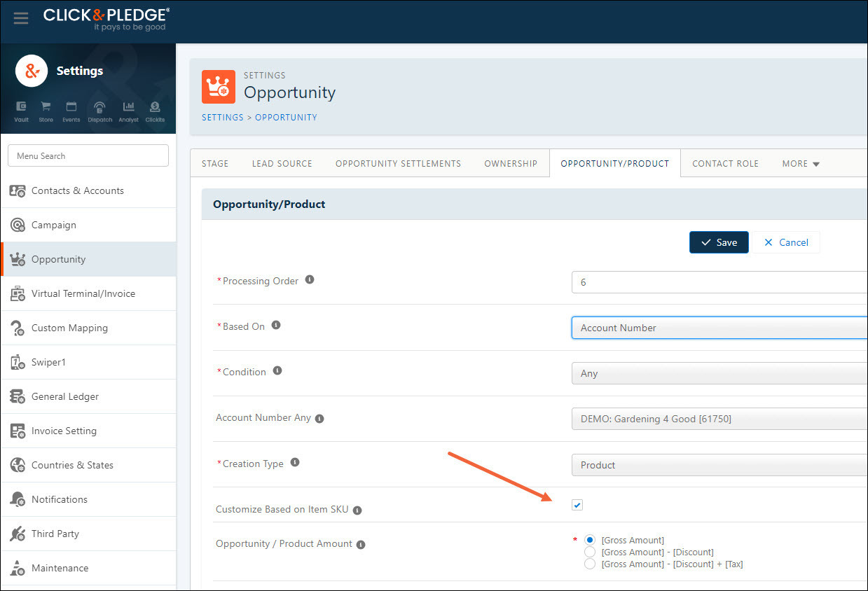
Task: Open the Vault module icon
Action: coord(22,111)
